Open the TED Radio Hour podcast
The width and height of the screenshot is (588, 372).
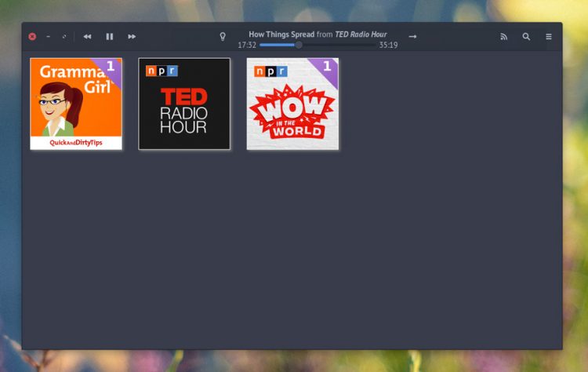184,104
